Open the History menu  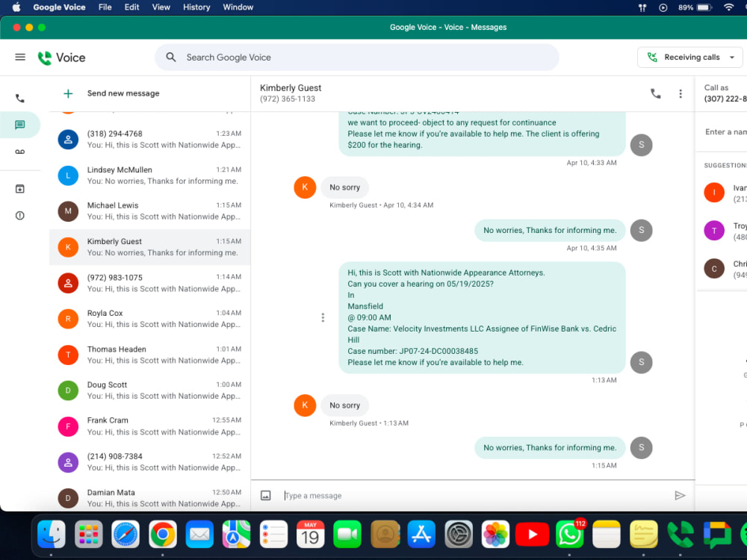tap(196, 7)
